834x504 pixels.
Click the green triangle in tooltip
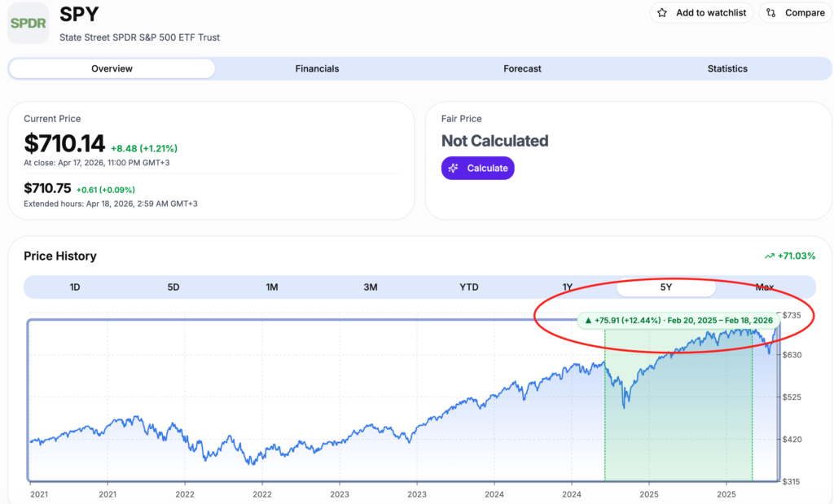coord(588,321)
